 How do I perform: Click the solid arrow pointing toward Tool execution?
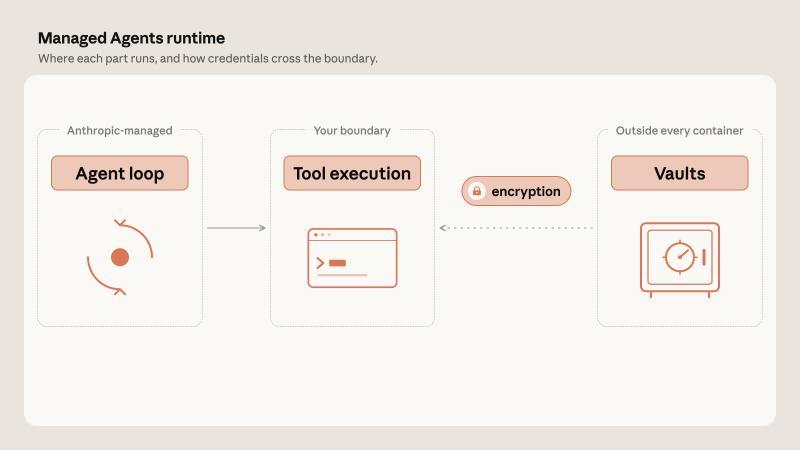236,228
